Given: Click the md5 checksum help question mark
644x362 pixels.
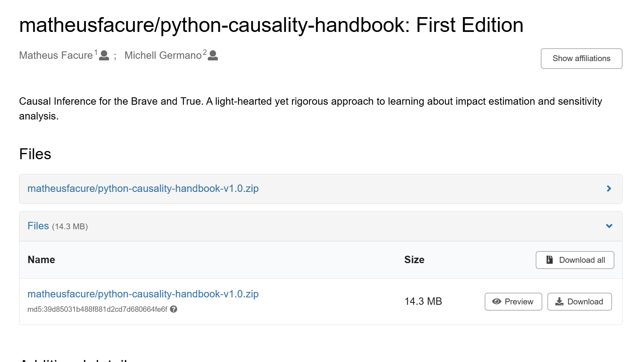Looking at the screenshot, I should [x=174, y=309].
